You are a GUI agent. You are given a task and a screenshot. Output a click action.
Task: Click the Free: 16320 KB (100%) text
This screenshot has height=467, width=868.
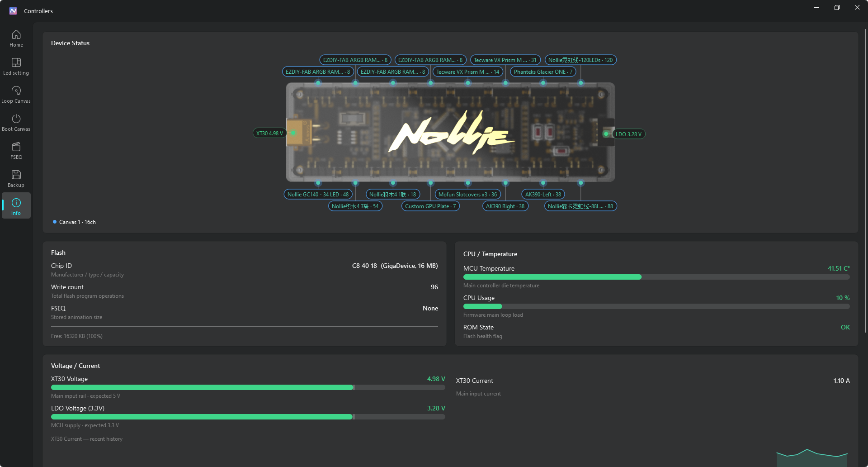[x=77, y=336]
